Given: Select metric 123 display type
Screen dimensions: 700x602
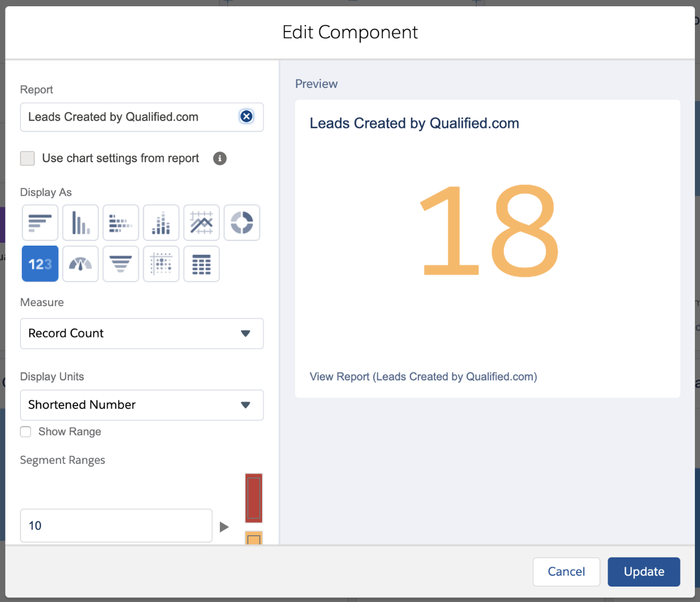Looking at the screenshot, I should (40, 264).
